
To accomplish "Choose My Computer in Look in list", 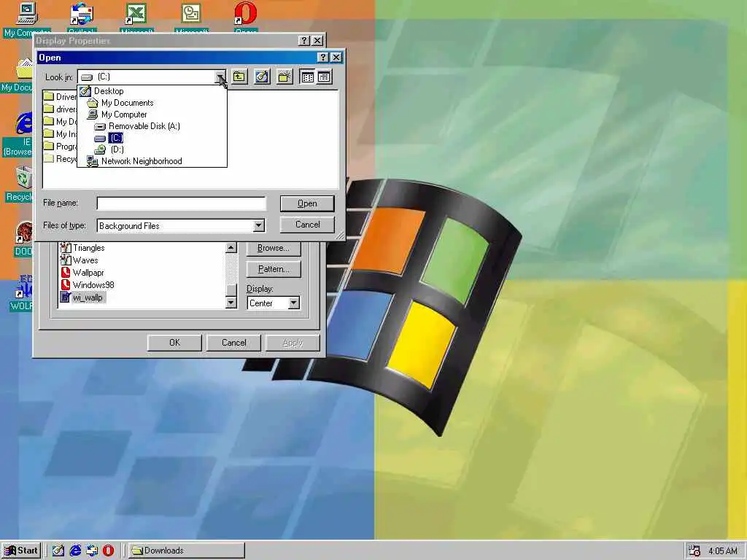I will (117, 114).
